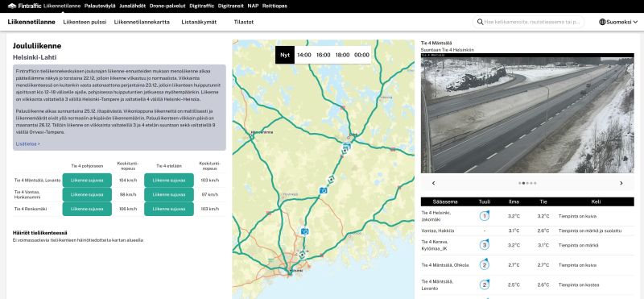Open the Tilastot tab
The height and width of the screenshot is (299, 644).
[244, 23]
